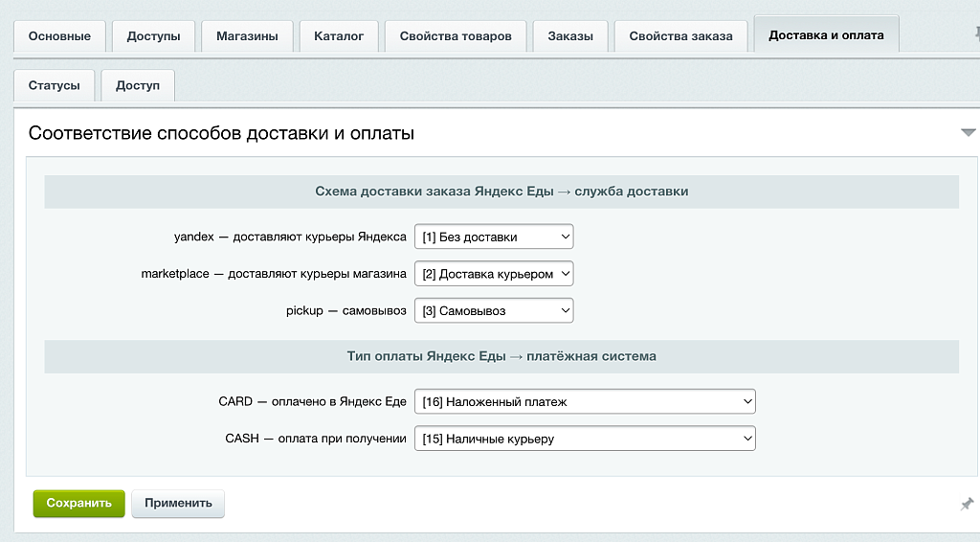Image resolution: width=980 pixels, height=542 pixels.
Task: Select the Доставка и оплата tab
Action: click(826, 34)
